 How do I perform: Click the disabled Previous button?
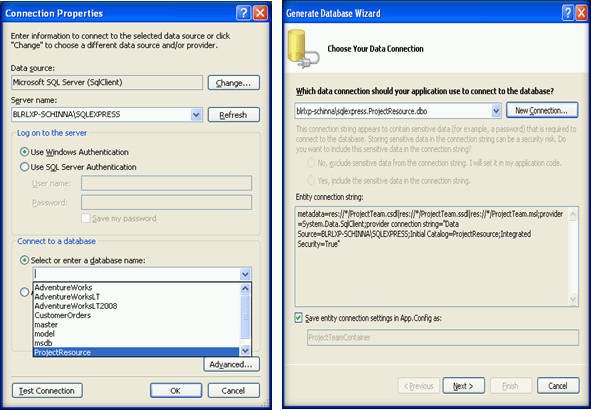pos(419,386)
